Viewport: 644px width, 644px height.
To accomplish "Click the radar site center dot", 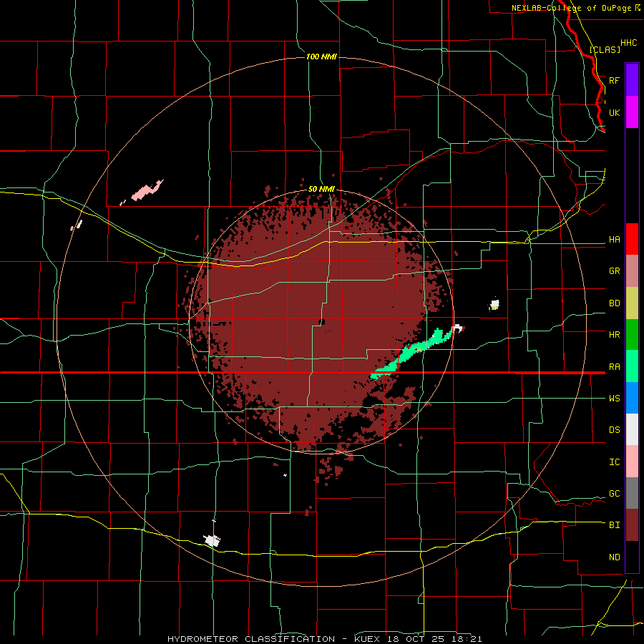I will [321, 321].
